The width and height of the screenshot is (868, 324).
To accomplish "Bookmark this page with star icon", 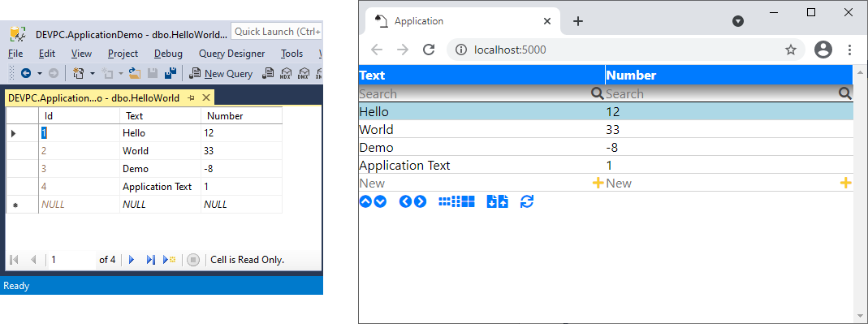I will pyautogui.click(x=791, y=50).
